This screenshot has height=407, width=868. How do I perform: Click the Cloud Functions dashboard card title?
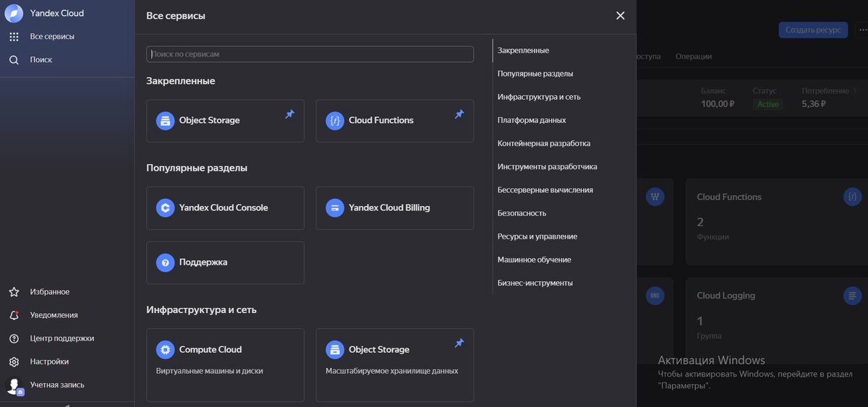[729, 197]
